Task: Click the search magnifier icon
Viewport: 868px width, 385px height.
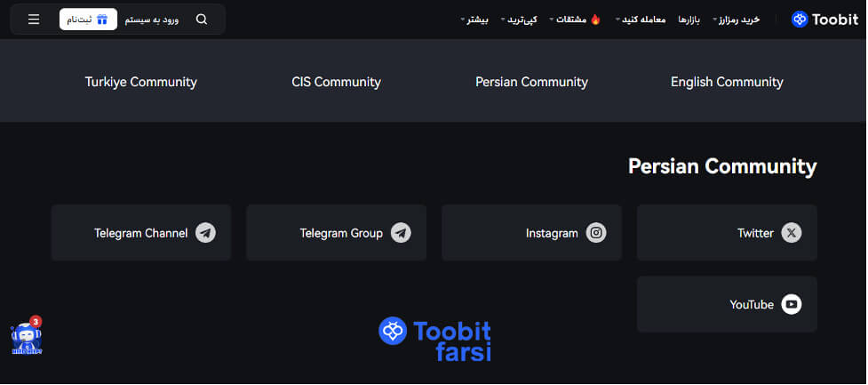Action: (202, 20)
